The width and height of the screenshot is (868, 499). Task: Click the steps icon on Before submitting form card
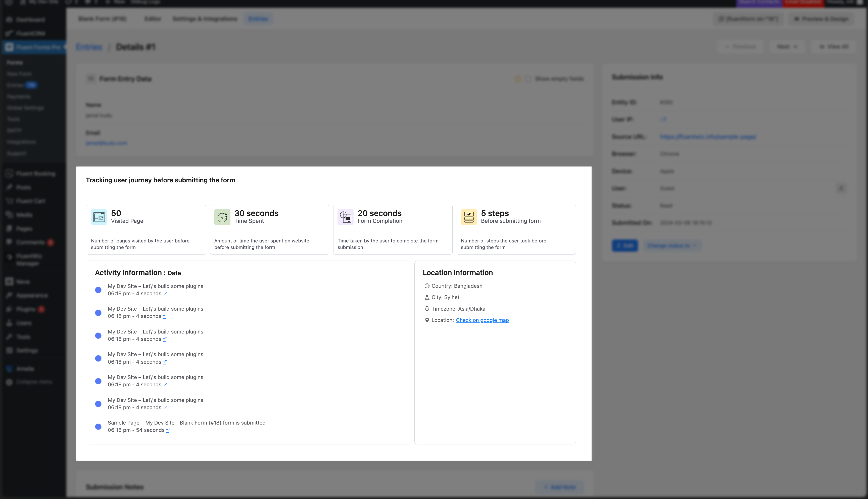pyautogui.click(x=468, y=217)
